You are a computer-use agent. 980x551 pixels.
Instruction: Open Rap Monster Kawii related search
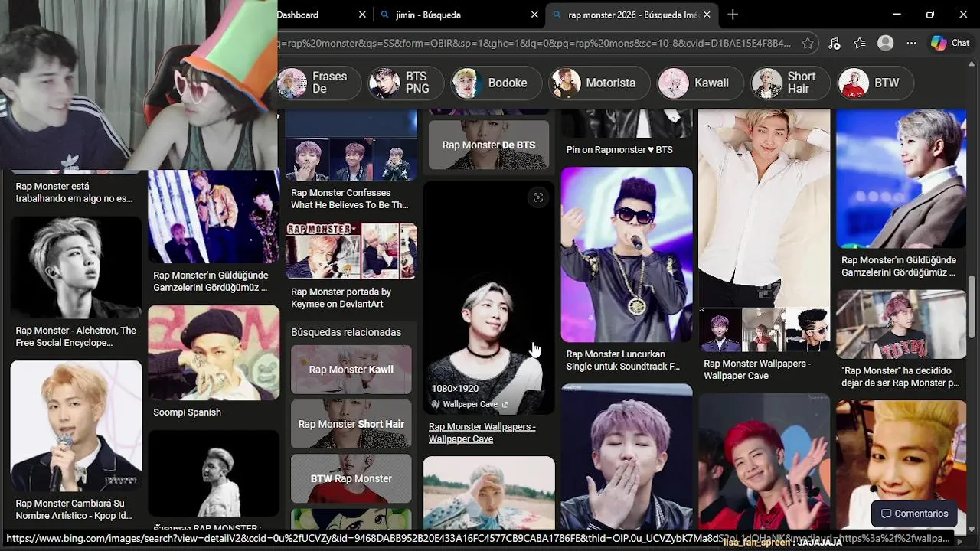(351, 370)
